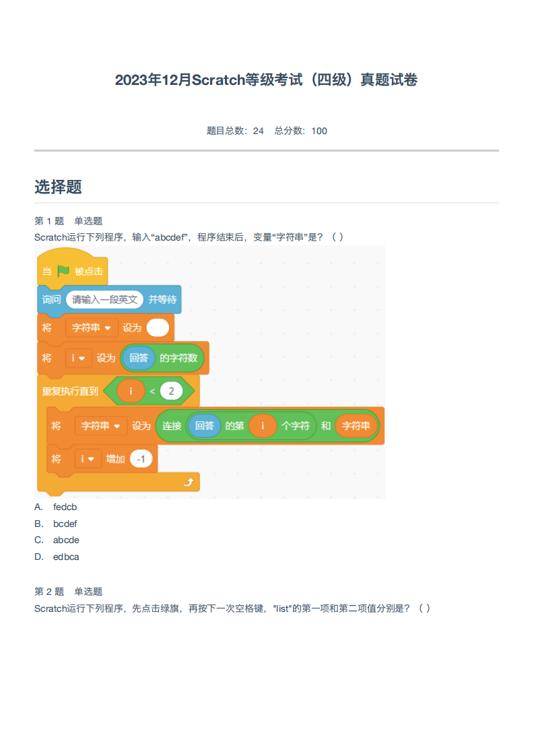Open the 字符串 variable dropdown in first set block
The image size is (534, 756).
(91, 328)
